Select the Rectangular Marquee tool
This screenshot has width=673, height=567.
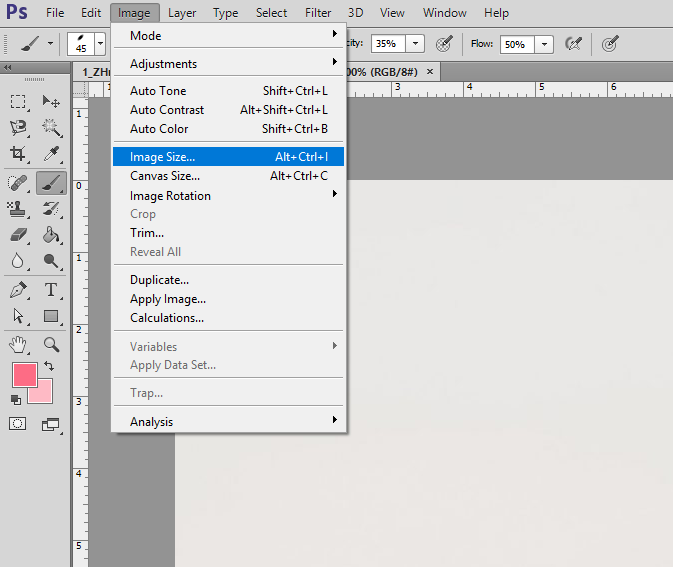18,101
